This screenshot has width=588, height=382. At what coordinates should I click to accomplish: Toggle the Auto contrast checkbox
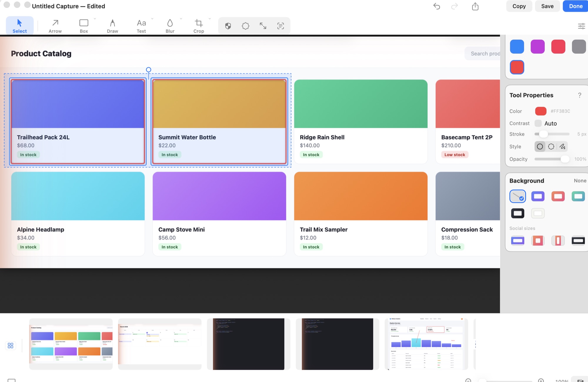[538, 123]
